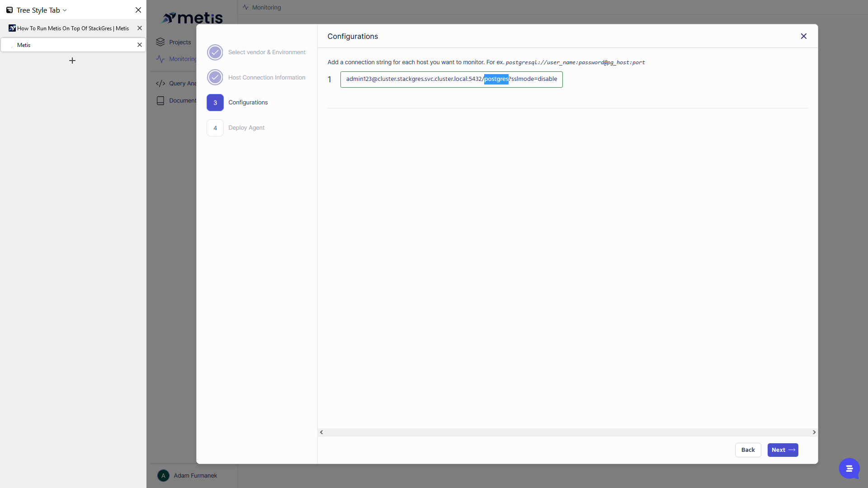
Task: Click the Projects layers icon
Action: (x=160, y=42)
